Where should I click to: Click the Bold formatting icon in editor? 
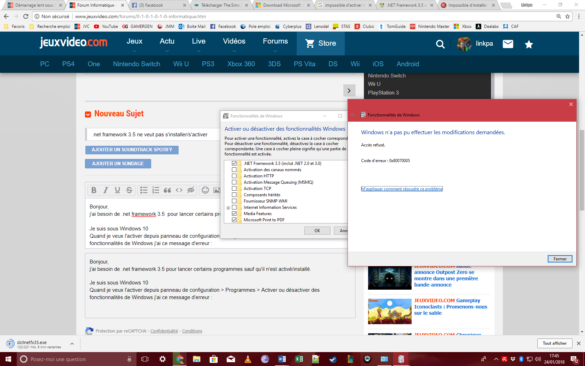click(94, 190)
